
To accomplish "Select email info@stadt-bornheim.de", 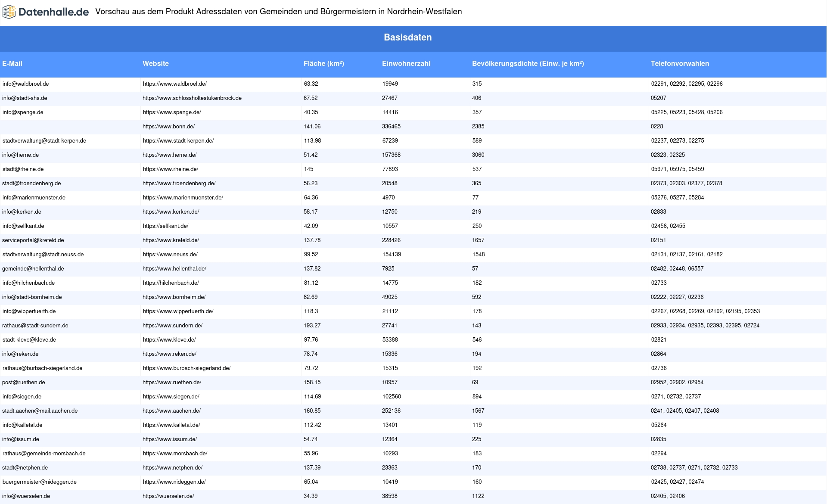I will (32, 297).
